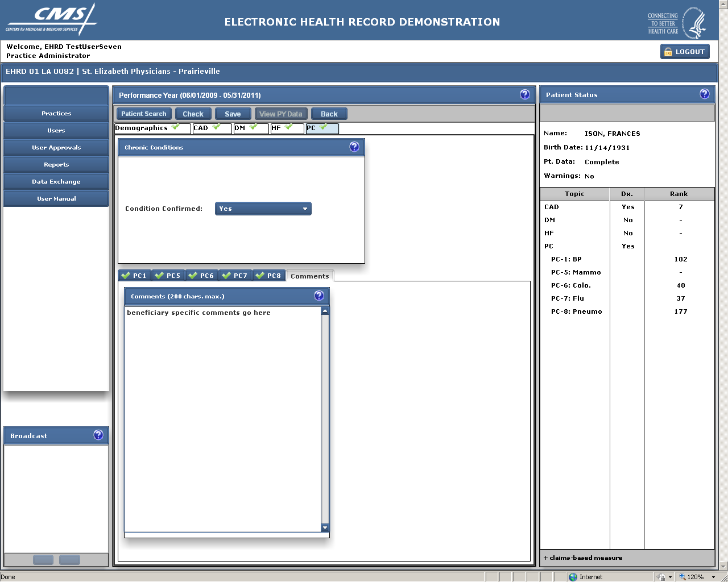The height and width of the screenshot is (582, 728).
Task: Click the CMS logo
Action: point(51,20)
